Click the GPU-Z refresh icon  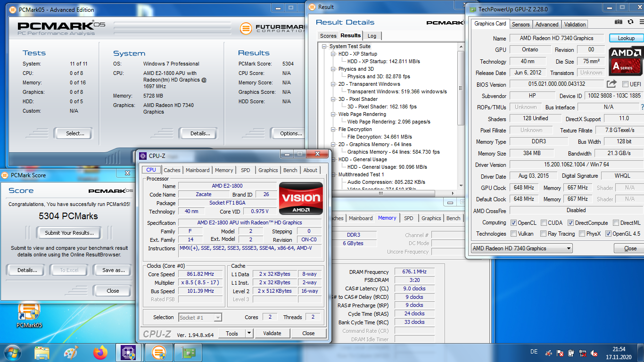point(630,22)
